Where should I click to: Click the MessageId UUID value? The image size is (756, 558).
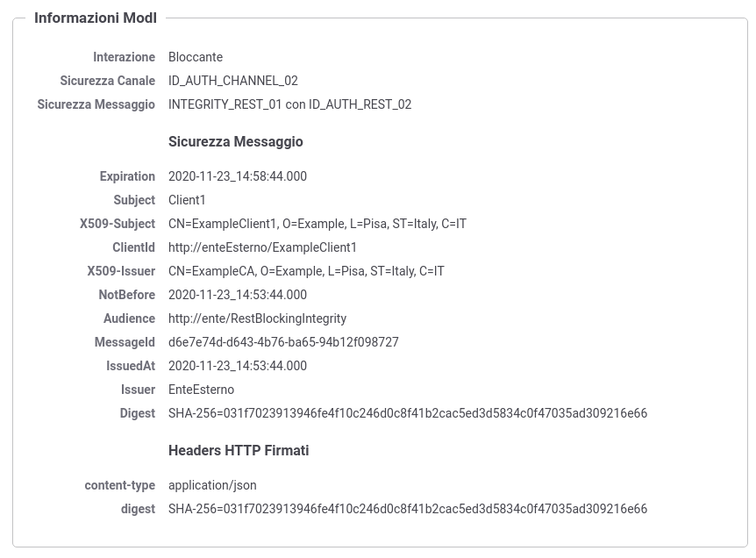tap(283, 342)
